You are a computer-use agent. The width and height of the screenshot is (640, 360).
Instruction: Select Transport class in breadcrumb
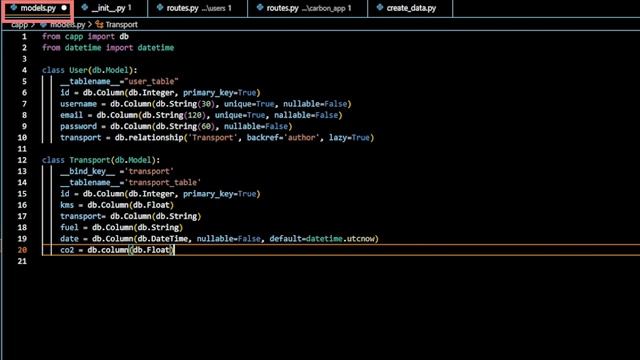pos(121,24)
